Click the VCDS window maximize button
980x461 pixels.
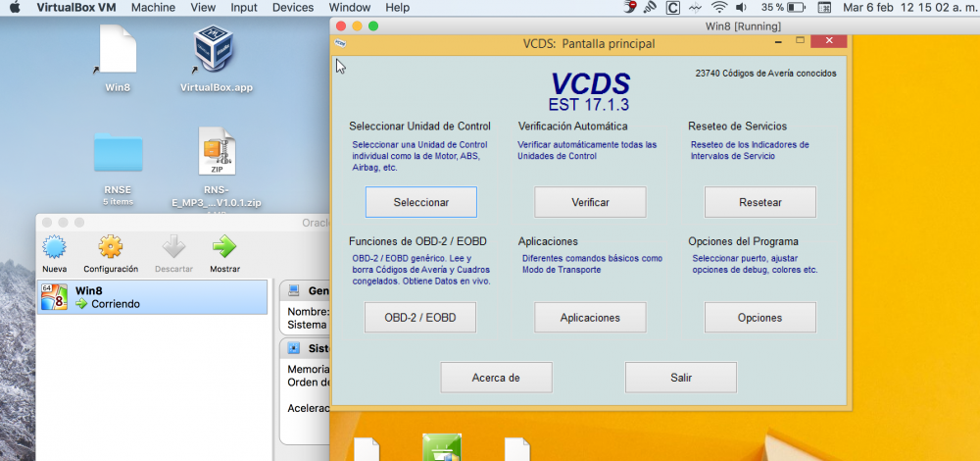pyautogui.click(x=800, y=40)
